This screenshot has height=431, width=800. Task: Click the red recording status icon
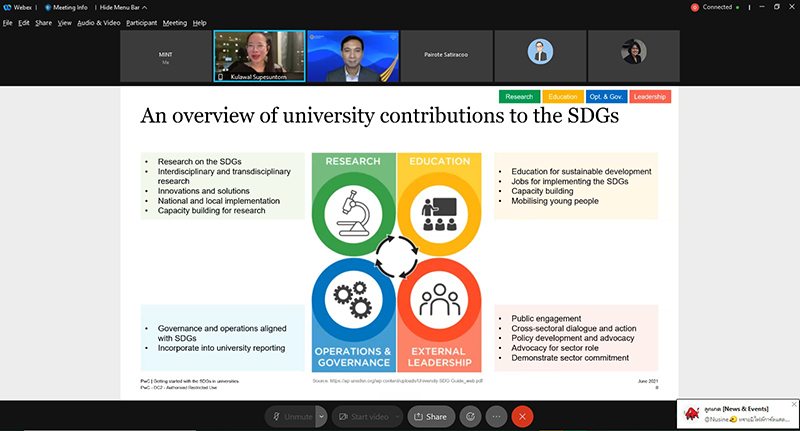click(695, 7)
